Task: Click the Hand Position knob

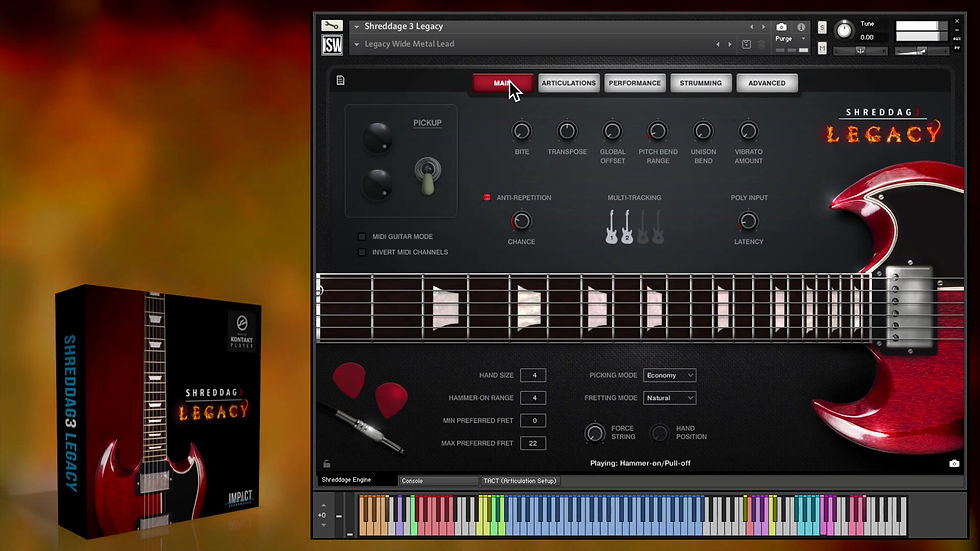Action: coord(659,432)
